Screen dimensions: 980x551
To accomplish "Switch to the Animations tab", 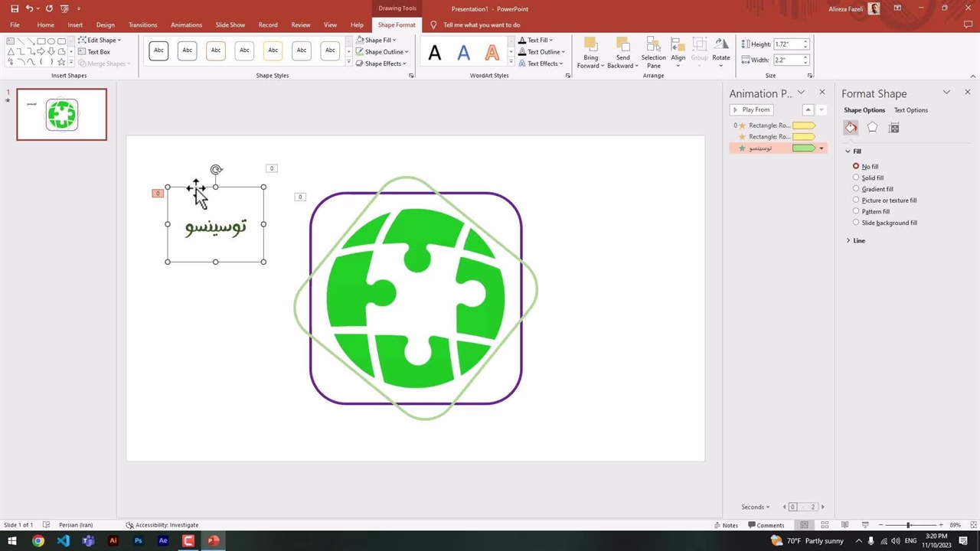I will pos(186,24).
